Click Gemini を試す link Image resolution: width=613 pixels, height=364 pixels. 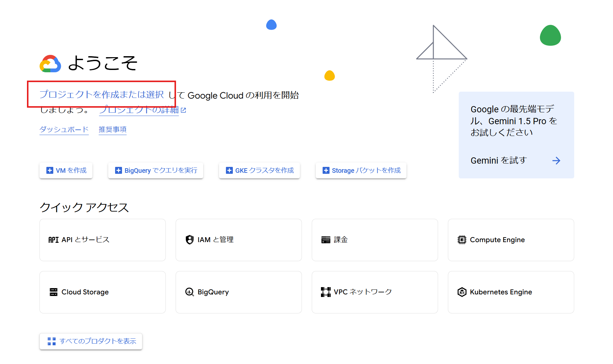coord(499,161)
